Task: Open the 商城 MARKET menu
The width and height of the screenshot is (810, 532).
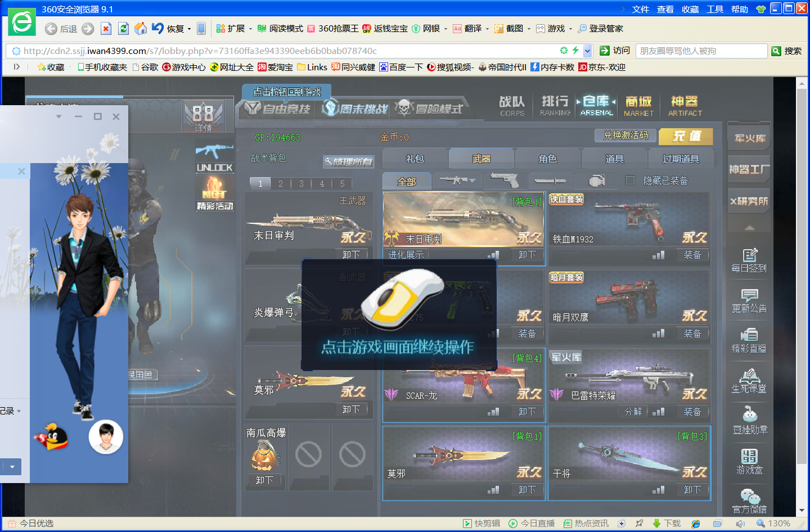Action: pyautogui.click(x=639, y=105)
